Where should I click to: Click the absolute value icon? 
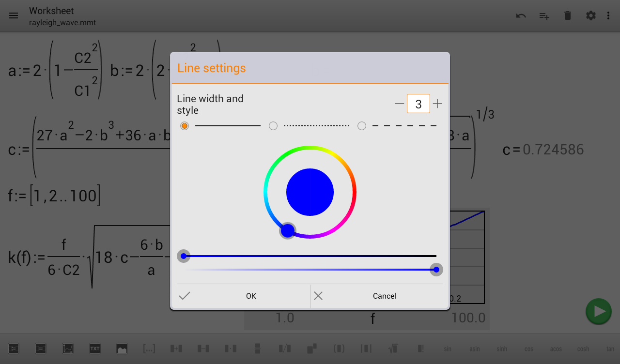(366, 349)
